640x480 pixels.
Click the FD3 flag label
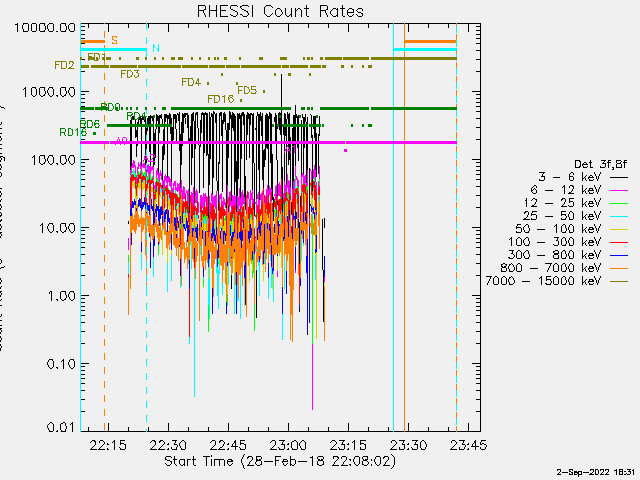coord(130,74)
